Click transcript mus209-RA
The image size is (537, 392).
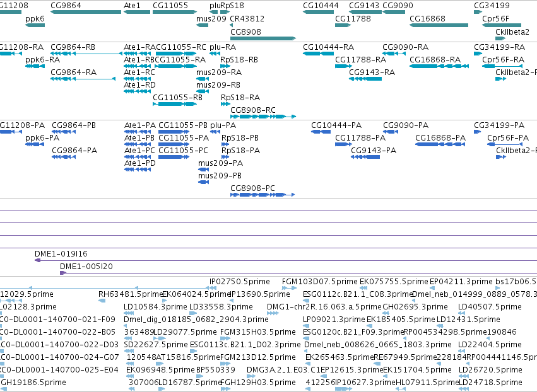point(203,79)
